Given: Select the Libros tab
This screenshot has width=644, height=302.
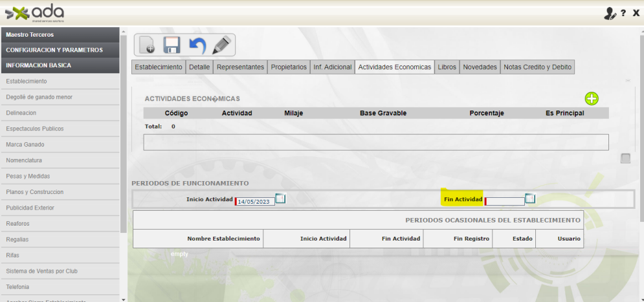Looking at the screenshot, I should (447, 67).
